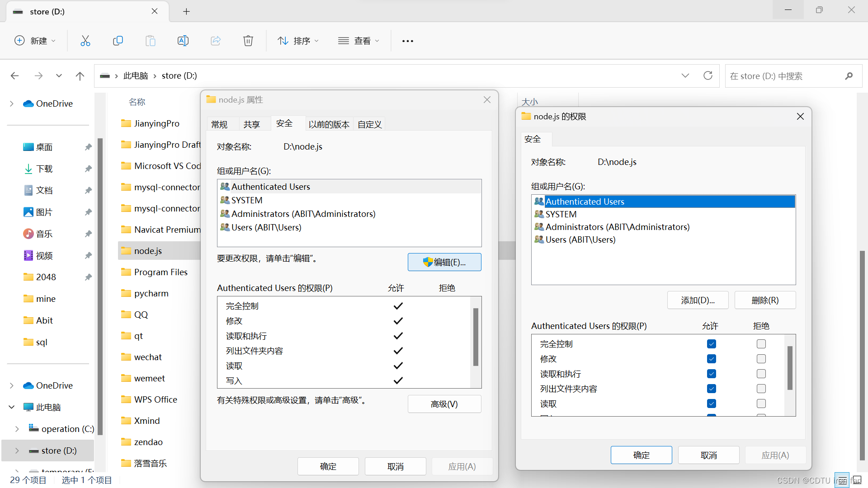868x488 pixels.
Task: Uncheck Allow for 读取和执行 permission
Action: click(712, 374)
